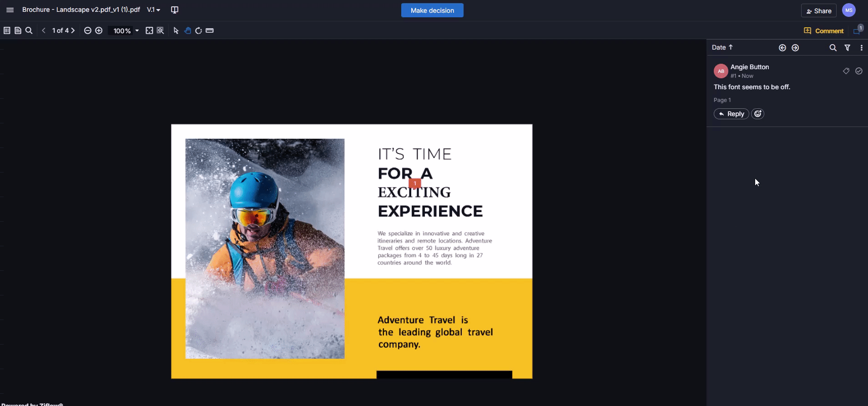Select the hand pan tool
This screenshot has height=406, width=868.
187,30
